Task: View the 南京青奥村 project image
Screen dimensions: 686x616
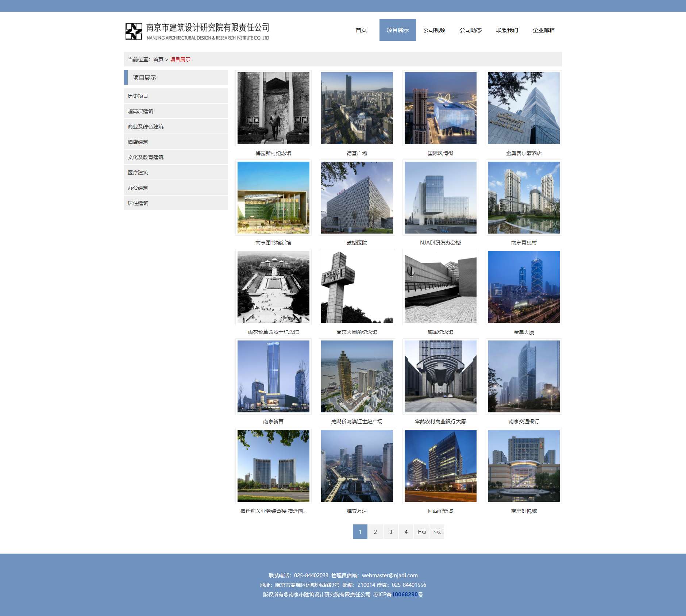Action: click(x=524, y=197)
